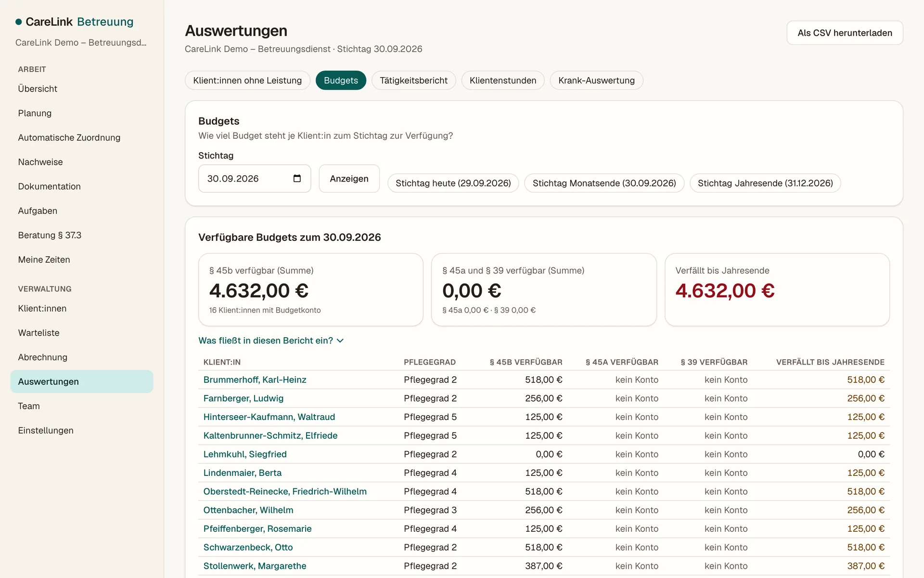Open Automatische Zuordnung page
The height and width of the screenshot is (578, 924).
82,138
